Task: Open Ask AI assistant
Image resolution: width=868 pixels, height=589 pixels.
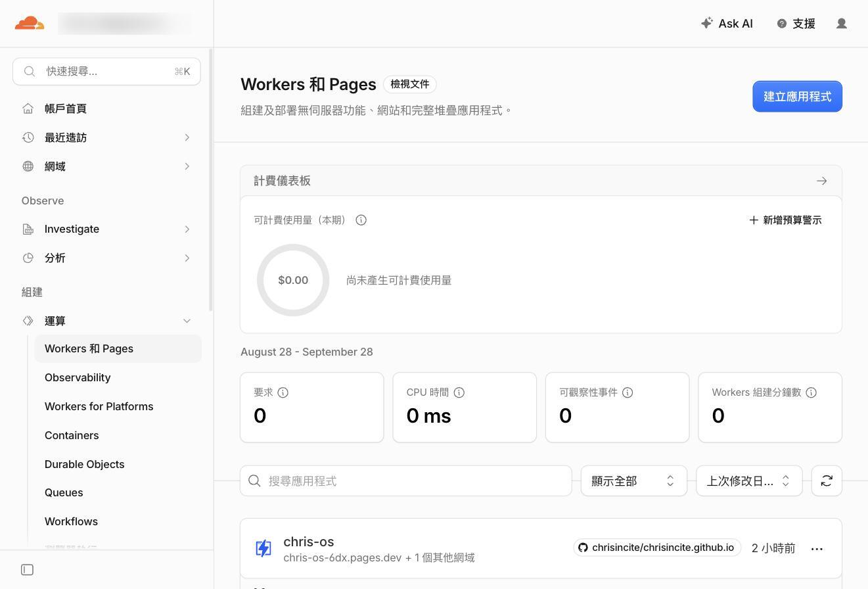Action: tap(727, 24)
